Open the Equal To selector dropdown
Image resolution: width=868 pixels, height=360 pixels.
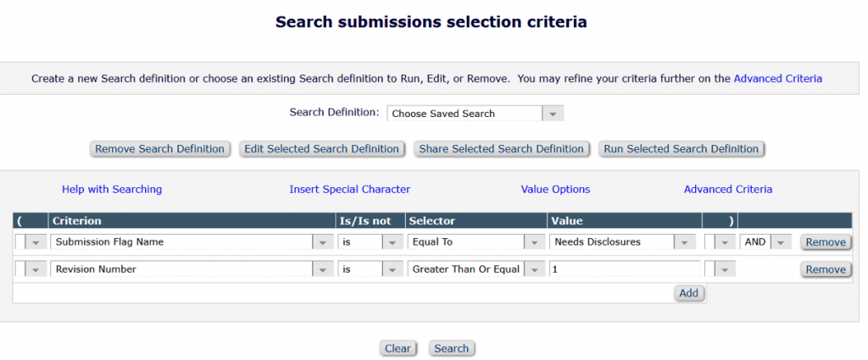[x=476, y=241]
